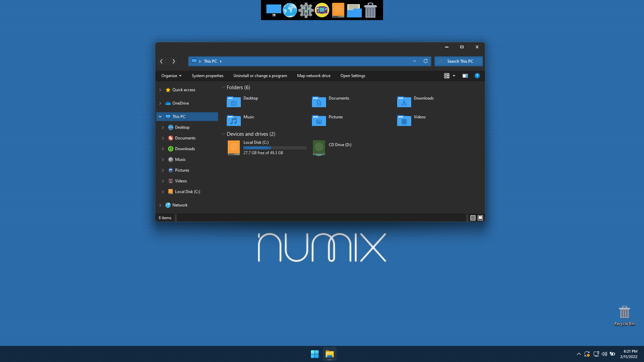Collapse the Devices and drives group
The width and height of the screenshot is (644, 362).
223,134
